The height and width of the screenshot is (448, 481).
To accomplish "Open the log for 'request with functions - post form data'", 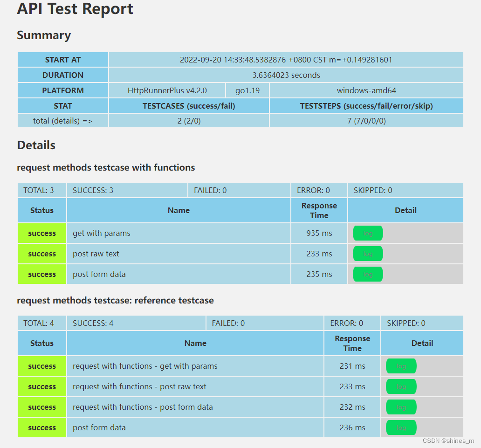I will pyautogui.click(x=401, y=407).
